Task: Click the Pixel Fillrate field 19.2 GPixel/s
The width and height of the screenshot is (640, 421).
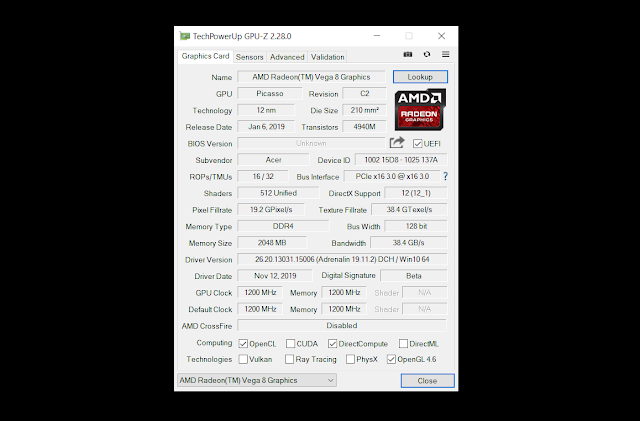Action: point(271,209)
